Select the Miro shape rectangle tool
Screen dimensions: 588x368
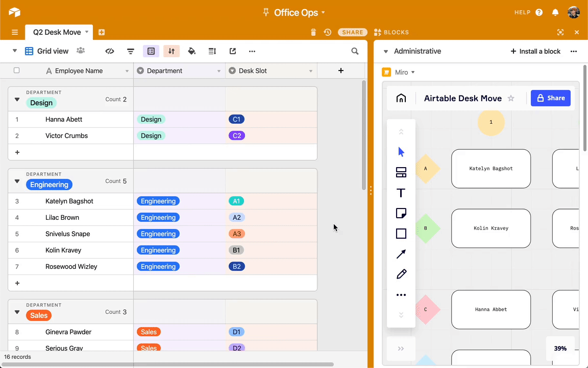(401, 234)
